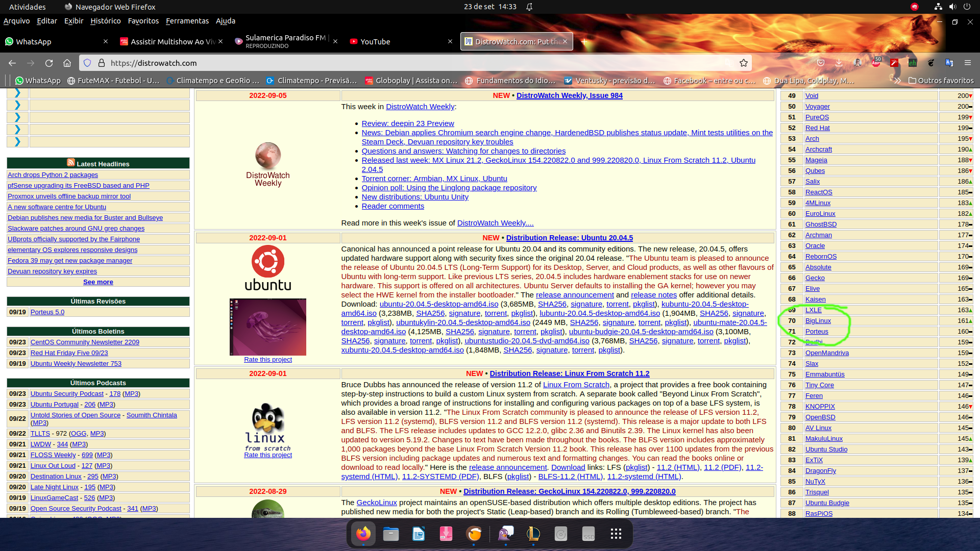Screen dimensions: 980x551
Task: Open the Histórico menu
Action: (105, 21)
